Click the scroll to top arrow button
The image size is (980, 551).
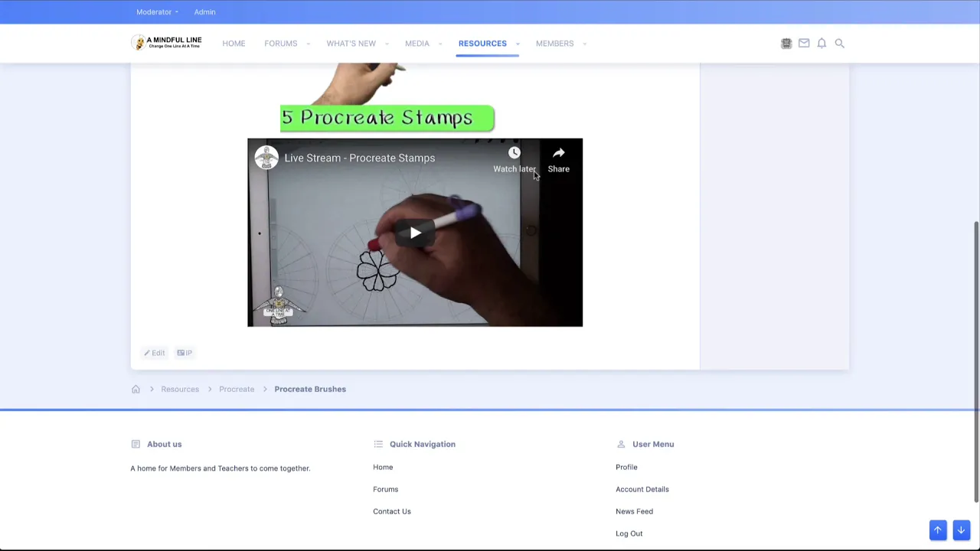(938, 530)
